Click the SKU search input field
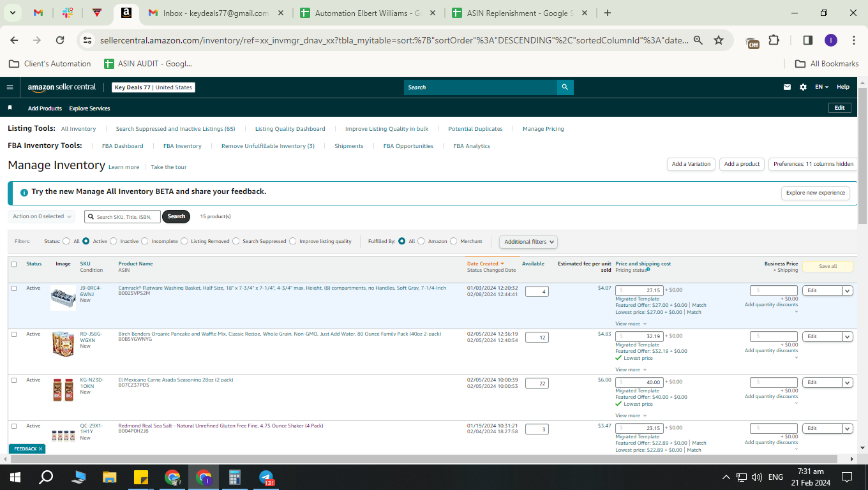 [123, 217]
